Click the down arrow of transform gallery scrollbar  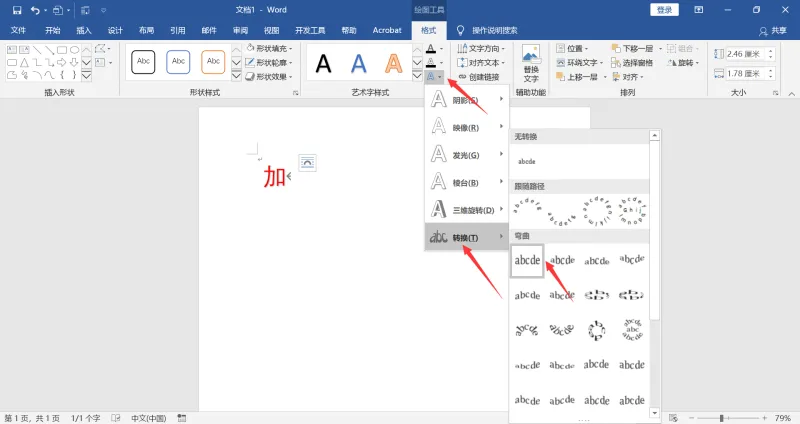point(655,412)
